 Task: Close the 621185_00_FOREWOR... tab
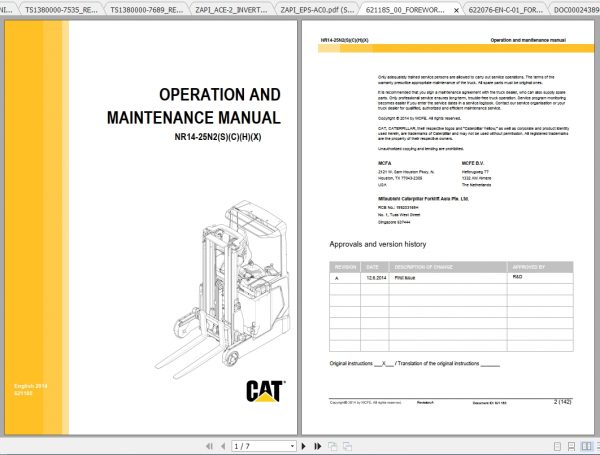point(456,10)
